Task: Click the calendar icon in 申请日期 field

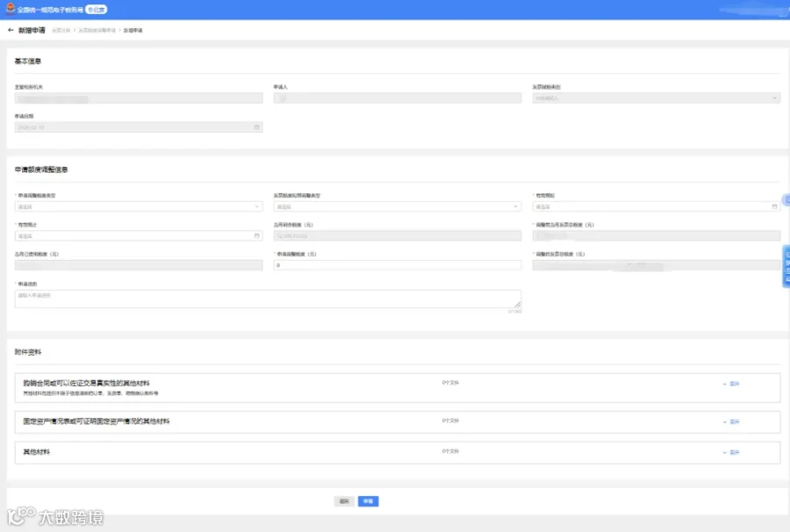Action: [256, 127]
